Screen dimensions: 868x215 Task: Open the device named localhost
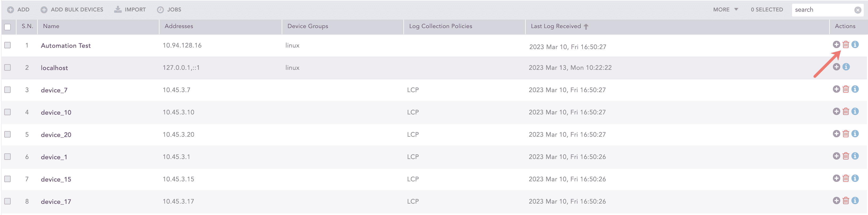point(54,68)
